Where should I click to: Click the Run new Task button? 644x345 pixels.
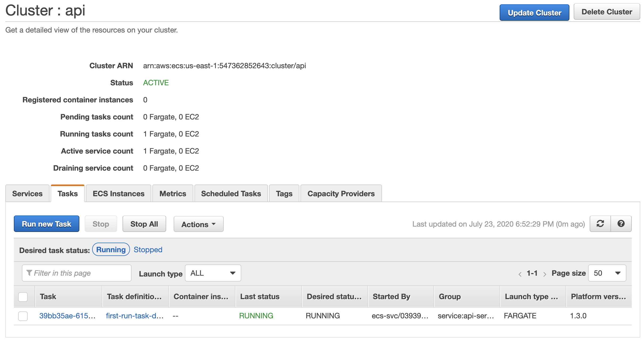pyautogui.click(x=47, y=224)
